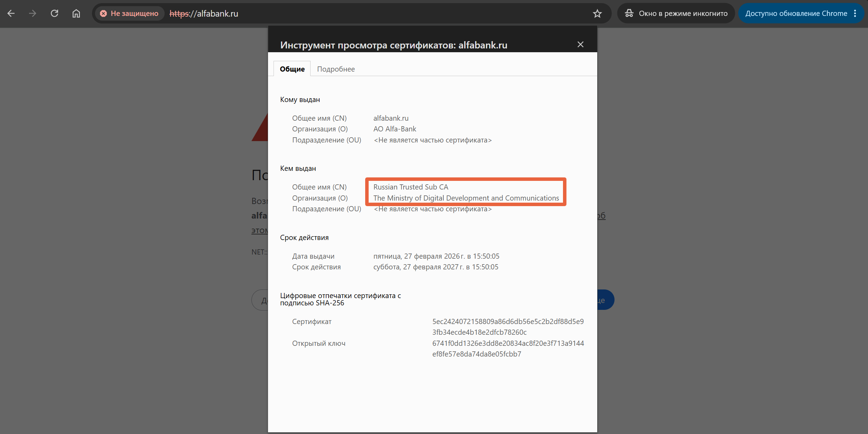Click the 'Открытый ключ' label
The image size is (868, 434).
tap(318, 343)
